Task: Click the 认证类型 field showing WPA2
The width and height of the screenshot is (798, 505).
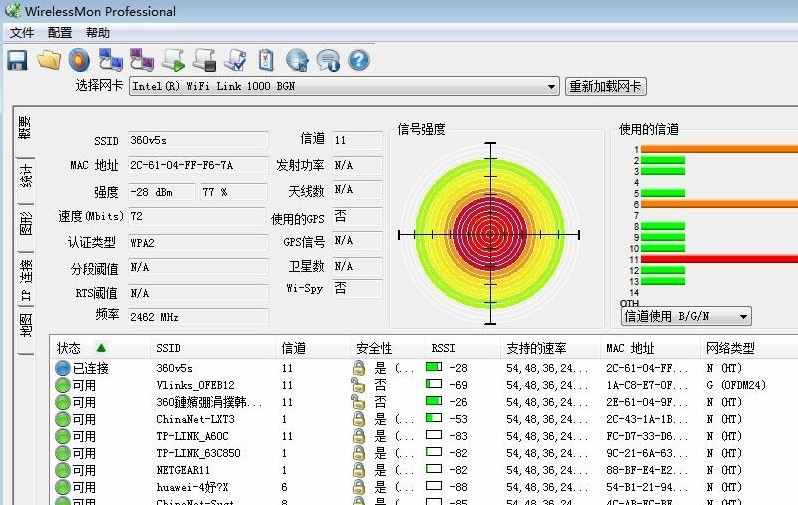Action: 198,243
